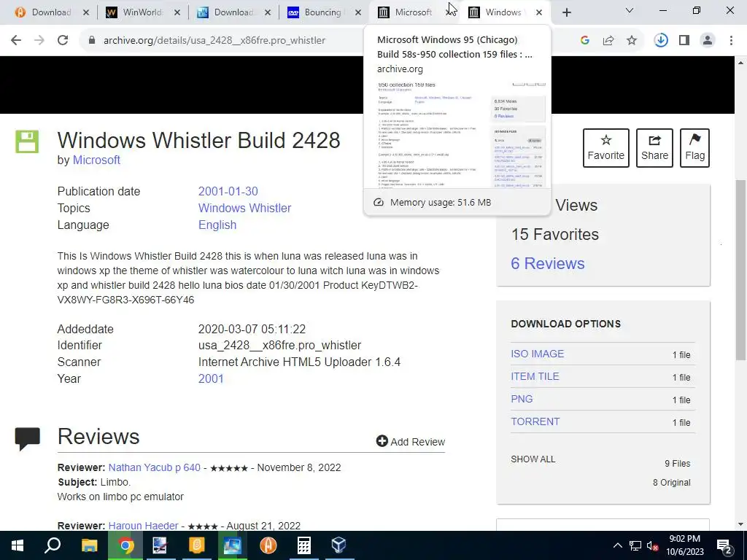This screenshot has height=560, width=747.
Task: Bookmark this tab with the star icon
Action: (632, 40)
